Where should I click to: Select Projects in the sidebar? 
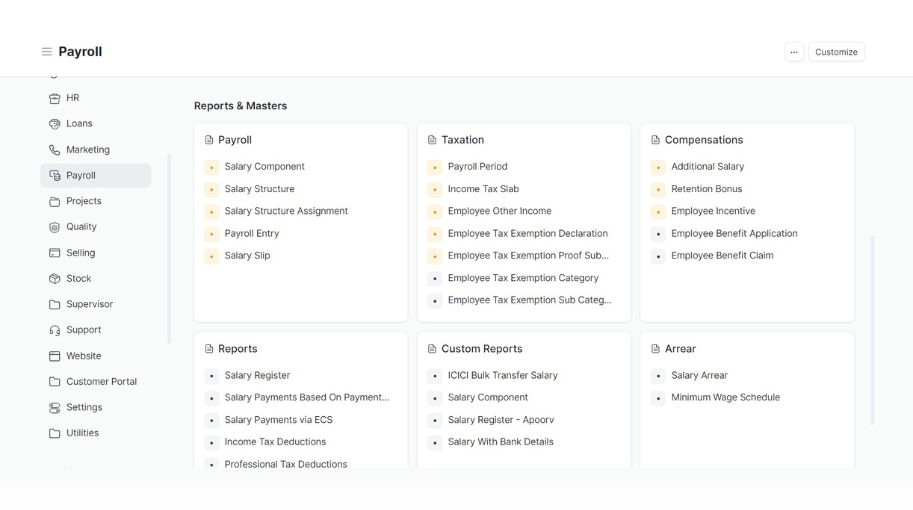(x=84, y=201)
